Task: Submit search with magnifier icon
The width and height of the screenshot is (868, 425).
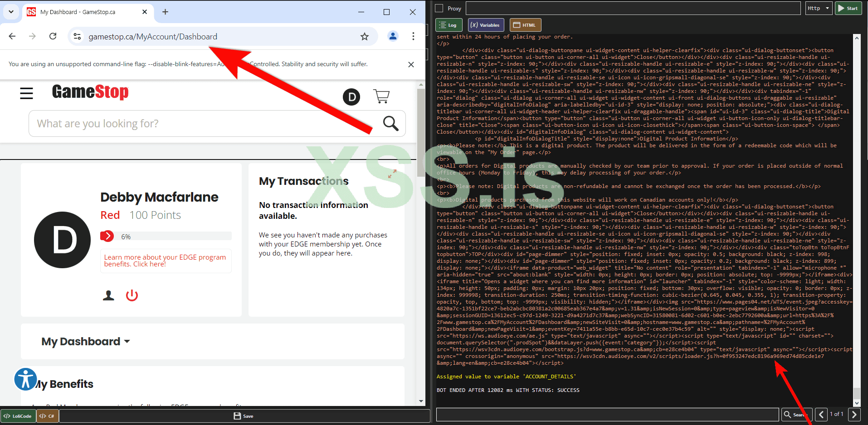Action: coord(390,123)
